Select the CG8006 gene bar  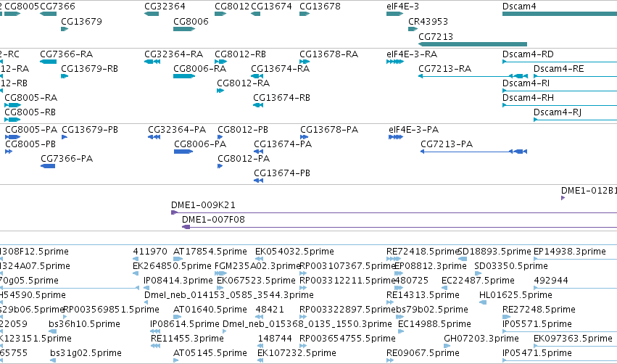[x=184, y=29]
